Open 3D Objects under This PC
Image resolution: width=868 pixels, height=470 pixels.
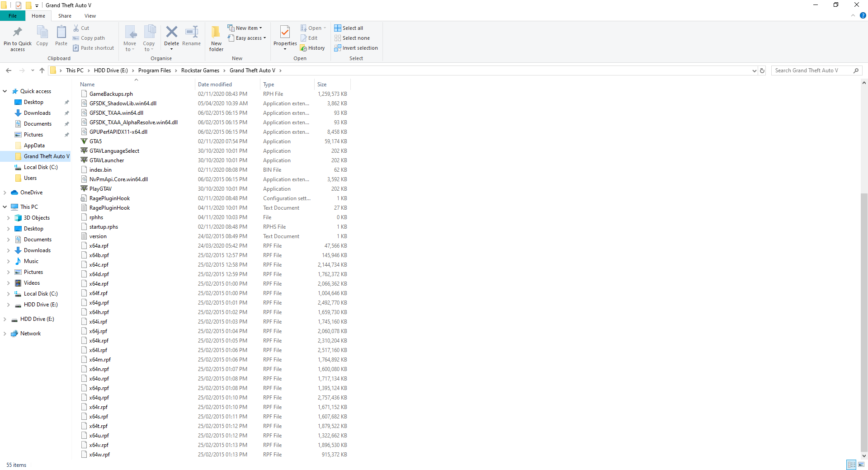click(x=37, y=218)
